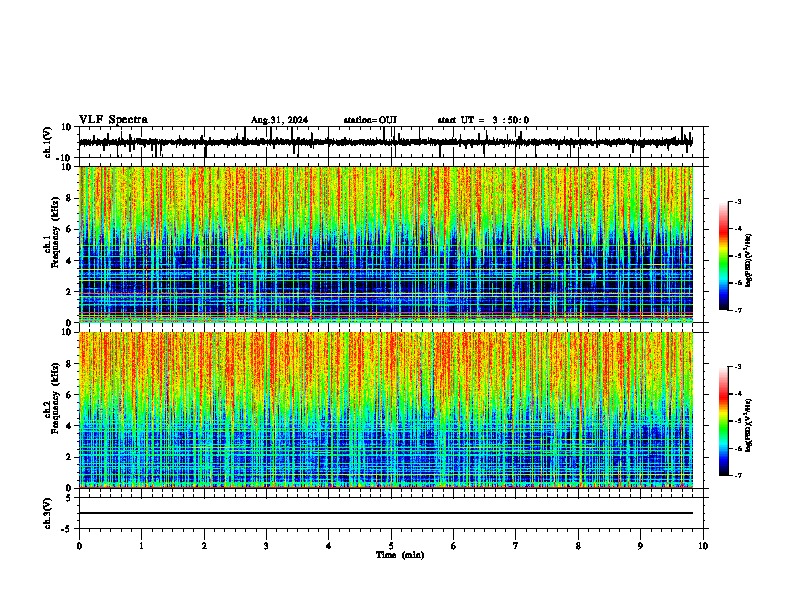Screen dimensions: 792x612
Task: Click the 'VLF Spectra' title text
Action: tap(113, 120)
